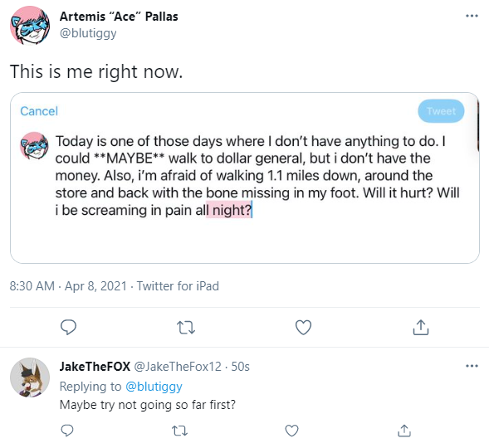The width and height of the screenshot is (489, 448).
Task: Like JakeTheFOX's reply
Action: click(x=292, y=431)
